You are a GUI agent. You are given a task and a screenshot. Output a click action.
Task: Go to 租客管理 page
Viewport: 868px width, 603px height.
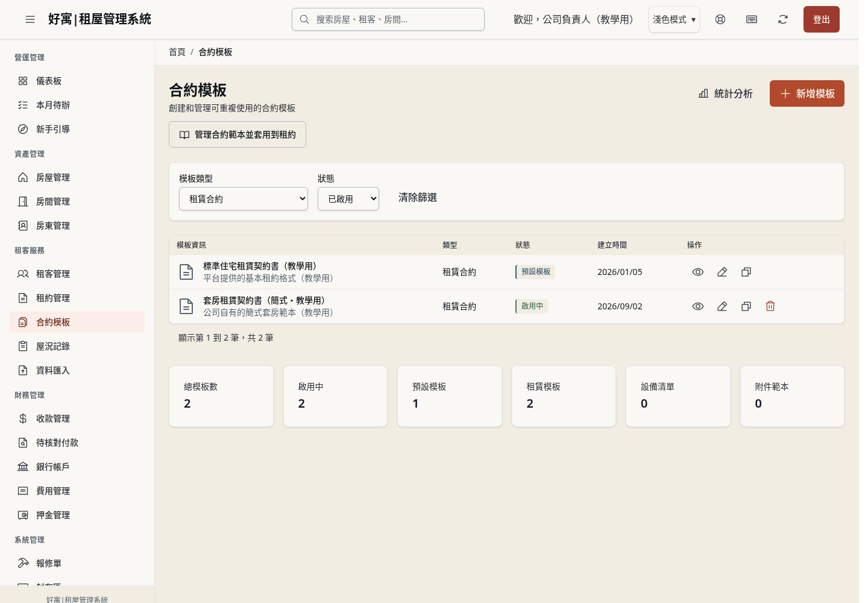tap(77, 274)
